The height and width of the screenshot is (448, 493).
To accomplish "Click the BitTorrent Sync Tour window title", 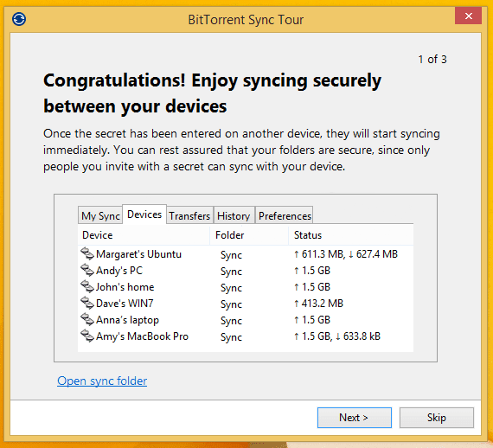I will (246, 20).
